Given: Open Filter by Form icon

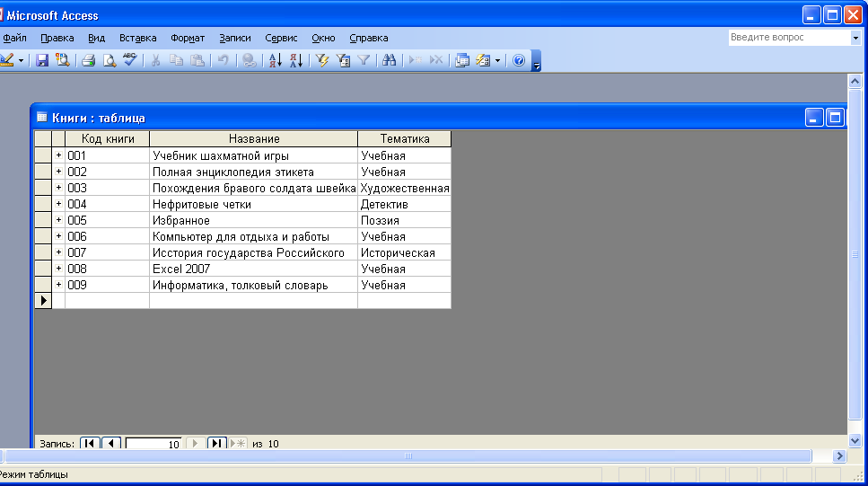Looking at the screenshot, I should click(343, 60).
